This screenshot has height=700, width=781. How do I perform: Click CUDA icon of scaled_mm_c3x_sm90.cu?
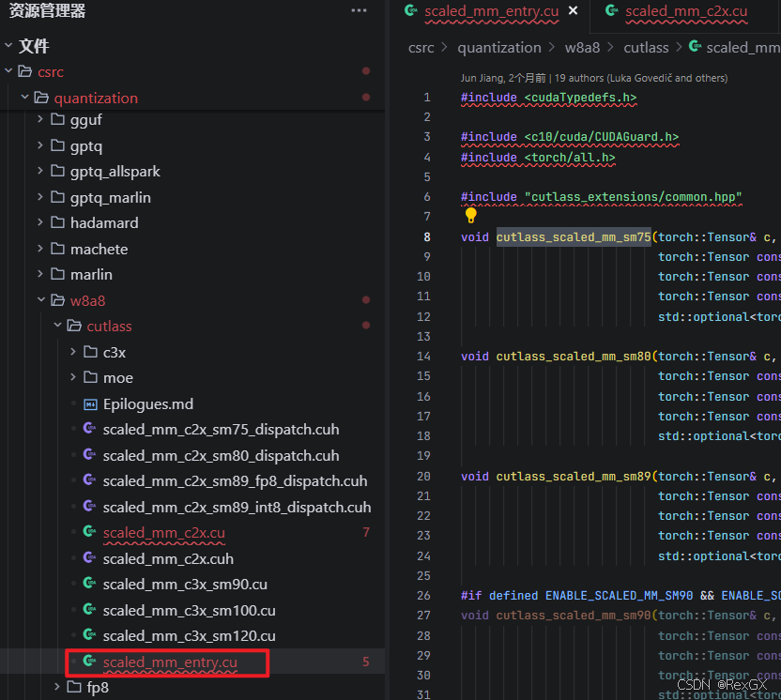[x=90, y=583]
